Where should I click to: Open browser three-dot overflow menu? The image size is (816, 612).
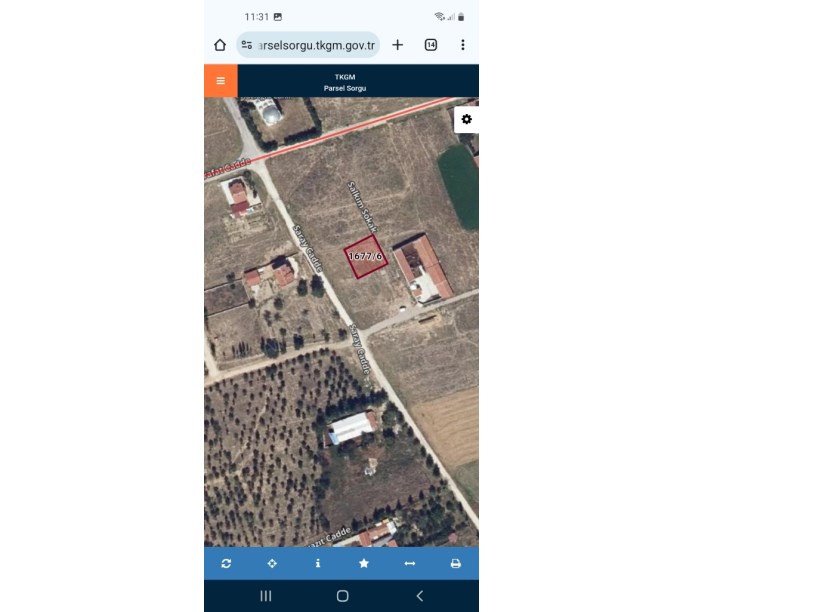[463, 45]
